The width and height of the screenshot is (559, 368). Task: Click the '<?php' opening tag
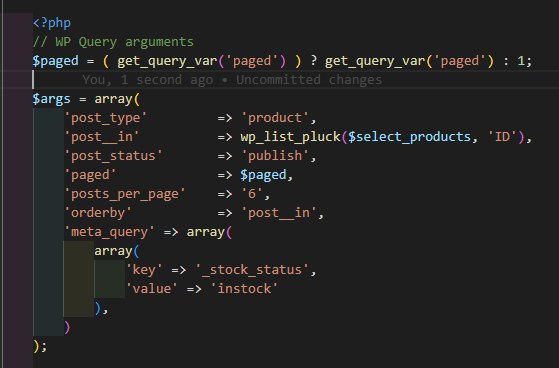click(x=52, y=23)
